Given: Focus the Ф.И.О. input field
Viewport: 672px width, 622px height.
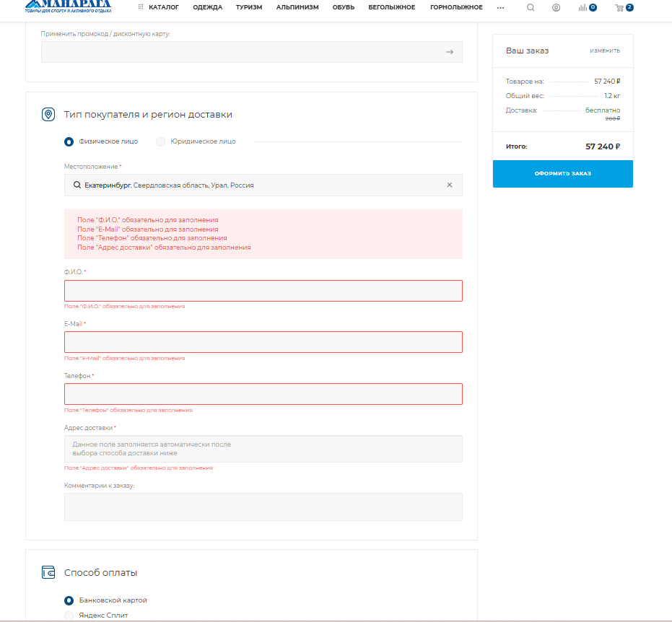Looking at the screenshot, I should point(263,291).
